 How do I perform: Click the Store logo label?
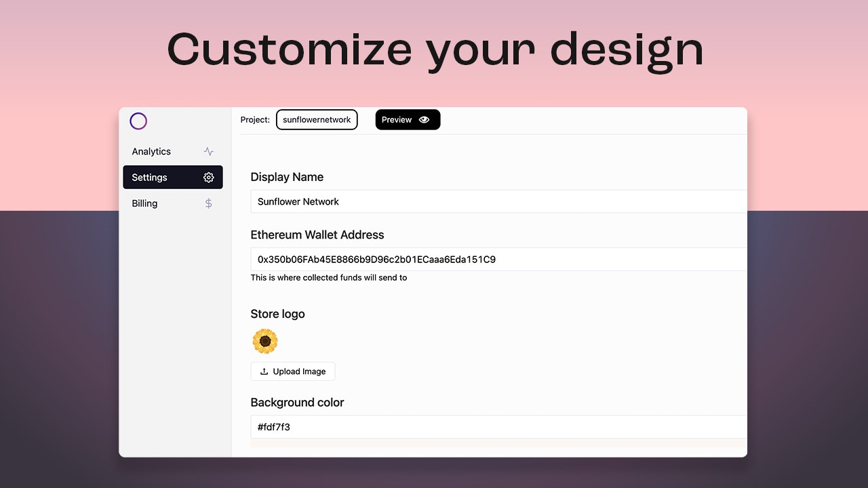[x=278, y=314]
